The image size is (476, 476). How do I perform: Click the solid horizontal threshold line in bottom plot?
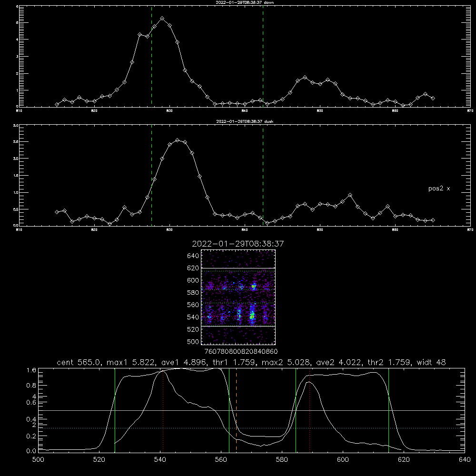pyautogui.click(x=251, y=410)
